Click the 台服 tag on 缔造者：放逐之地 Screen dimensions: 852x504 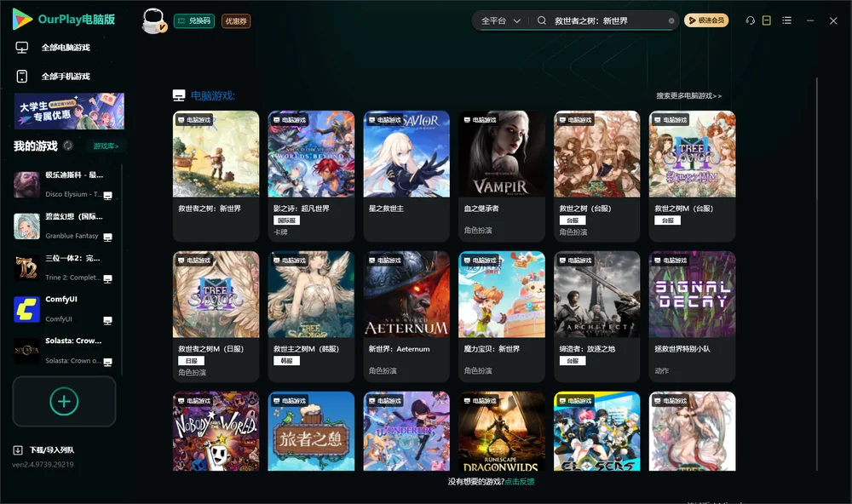(573, 361)
